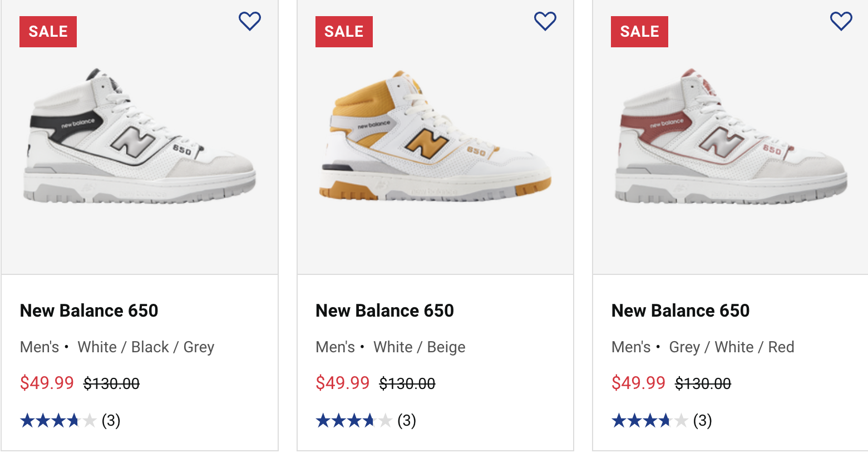Screen dimensions: 868x453
Task: Open New Balance 650 title for White / Black / Grey
Action: point(89,311)
